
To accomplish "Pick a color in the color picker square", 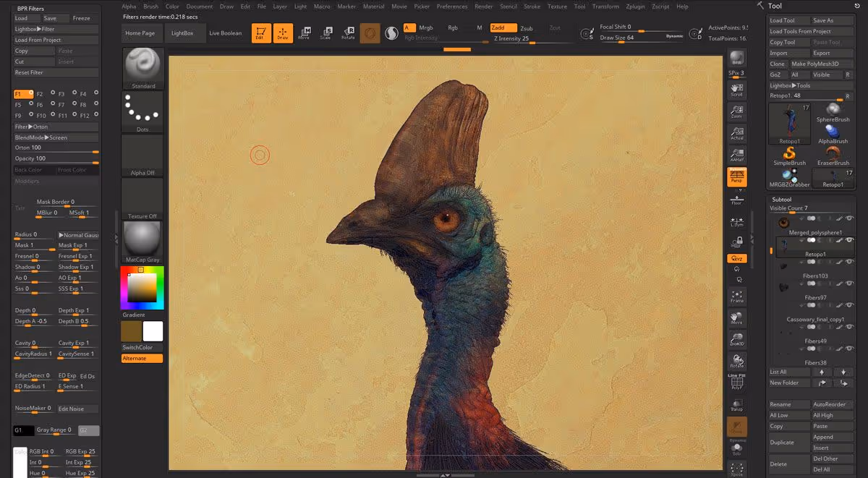I will (x=142, y=289).
